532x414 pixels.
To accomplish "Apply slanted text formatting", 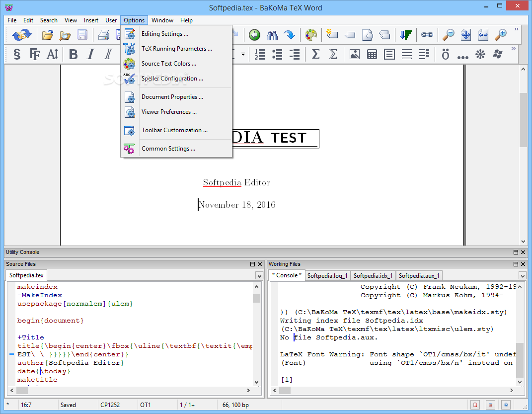I will click(x=108, y=54).
